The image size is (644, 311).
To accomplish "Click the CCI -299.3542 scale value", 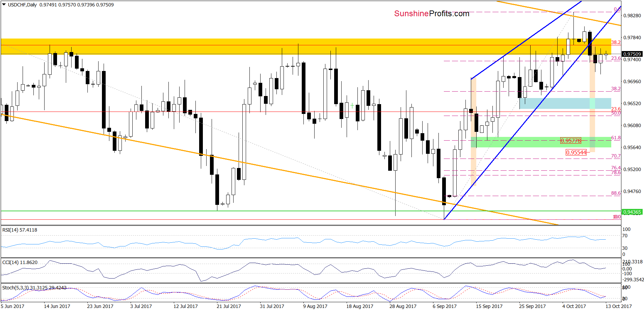I will [633, 280].
